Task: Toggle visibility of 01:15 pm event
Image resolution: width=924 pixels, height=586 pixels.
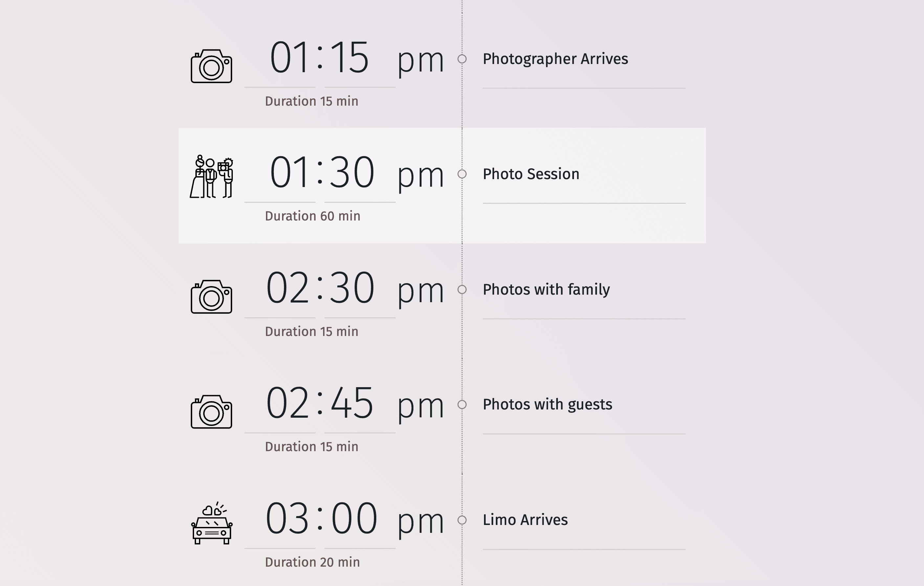Action: pyautogui.click(x=461, y=59)
